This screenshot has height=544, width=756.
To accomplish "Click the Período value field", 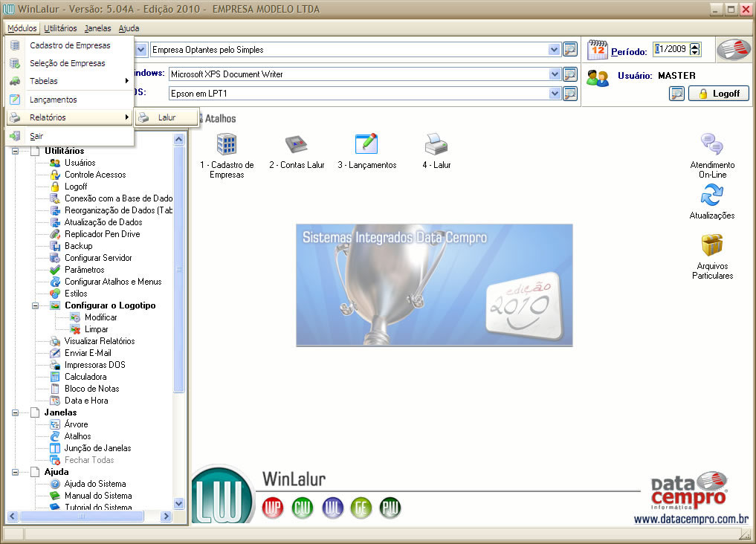I will pos(671,49).
